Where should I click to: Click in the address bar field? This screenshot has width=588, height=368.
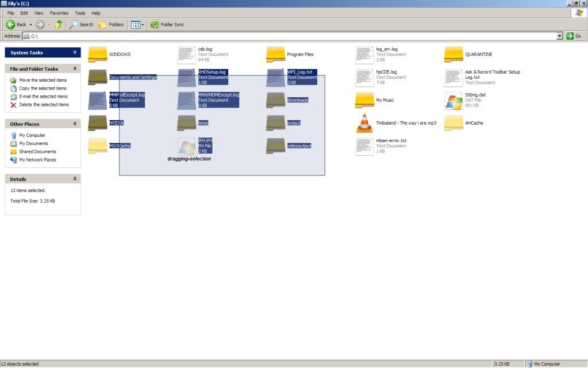(x=287, y=36)
